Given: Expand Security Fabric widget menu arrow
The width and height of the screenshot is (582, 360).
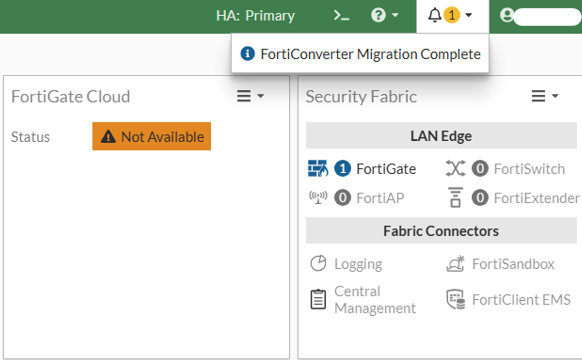Looking at the screenshot, I should coord(555,96).
